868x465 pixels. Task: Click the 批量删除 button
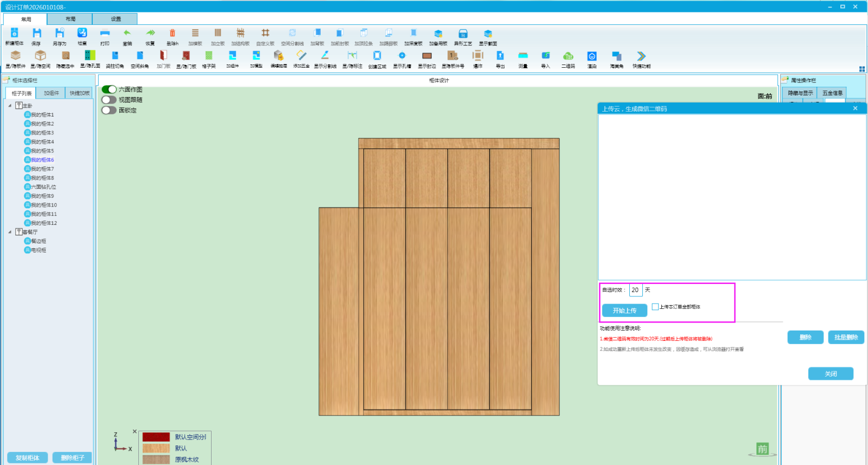point(846,337)
